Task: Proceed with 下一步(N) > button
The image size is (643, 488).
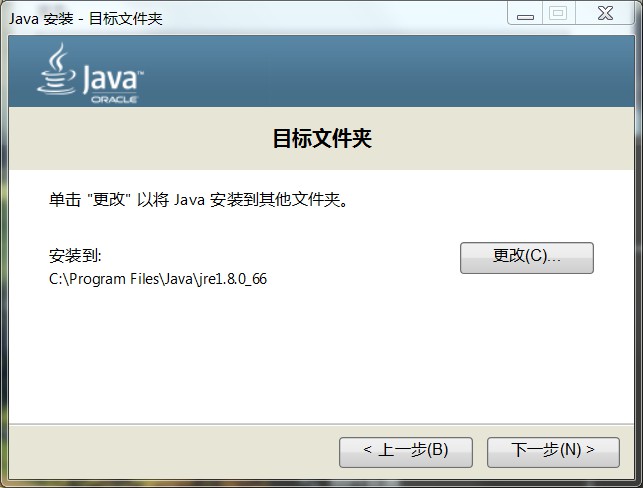Action: click(x=553, y=451)
